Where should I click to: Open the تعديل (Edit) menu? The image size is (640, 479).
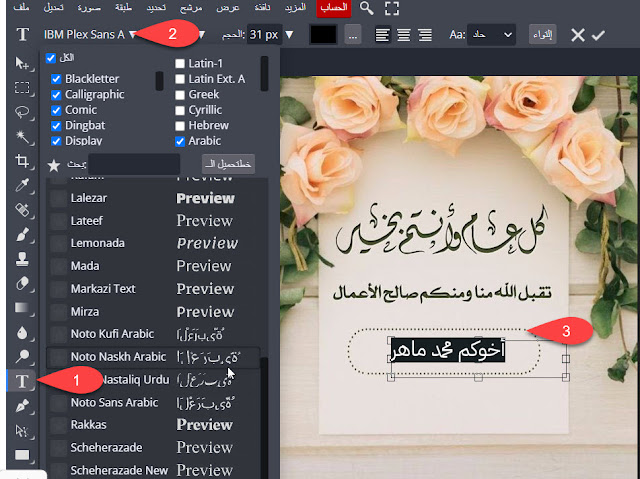pyautogui.click(x=53, y=7)
